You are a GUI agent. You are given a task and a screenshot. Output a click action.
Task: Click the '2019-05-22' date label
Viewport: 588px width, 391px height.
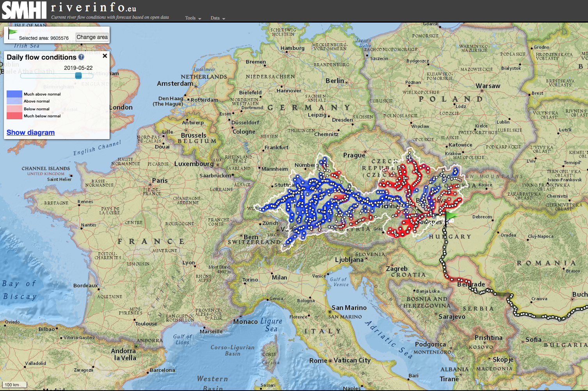pos(78,68)
